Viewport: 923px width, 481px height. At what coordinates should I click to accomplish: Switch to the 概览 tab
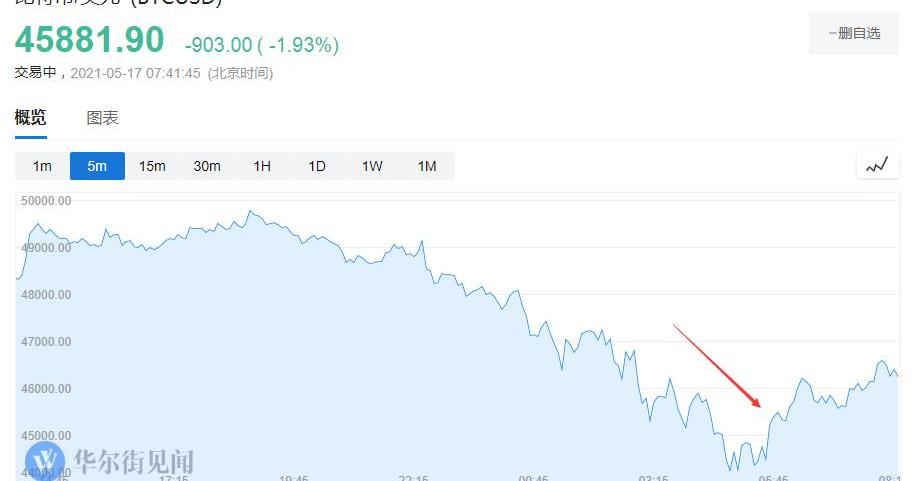(x=30, y=117)
